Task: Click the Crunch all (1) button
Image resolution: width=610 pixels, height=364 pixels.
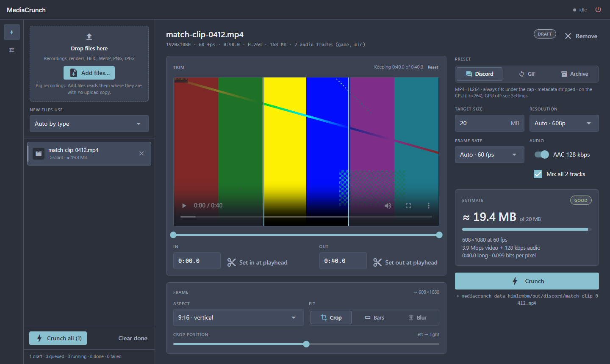Action: click(58, 338)
